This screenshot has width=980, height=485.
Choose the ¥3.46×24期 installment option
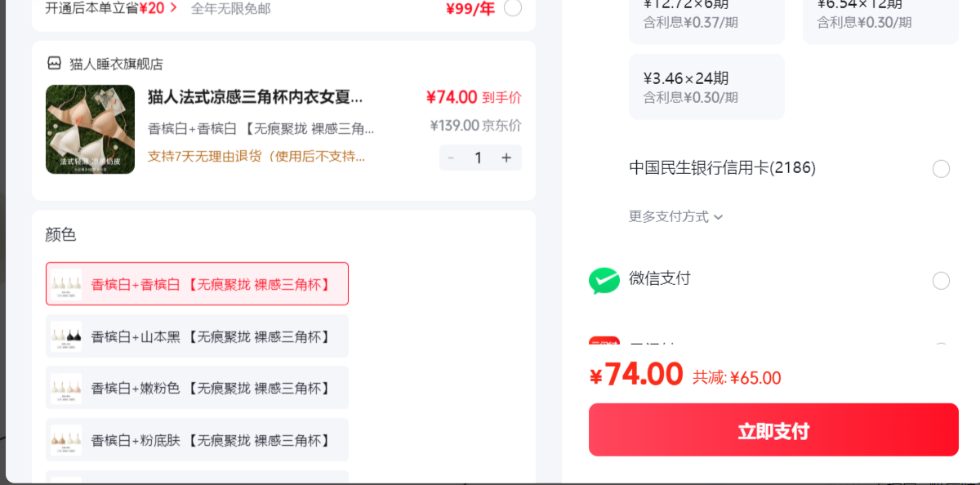pyautogui.click(x=706, y=87)
